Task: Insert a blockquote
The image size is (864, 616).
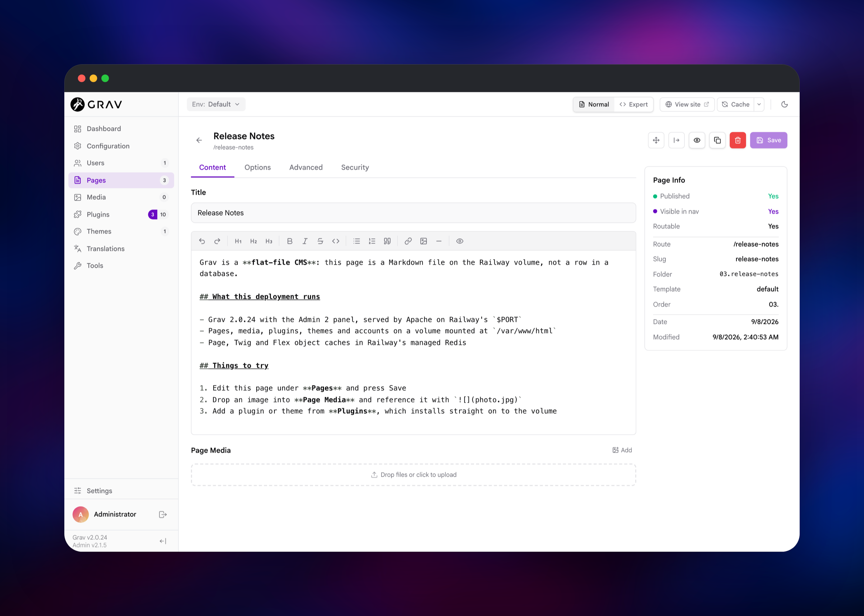Action: (387, 241)
